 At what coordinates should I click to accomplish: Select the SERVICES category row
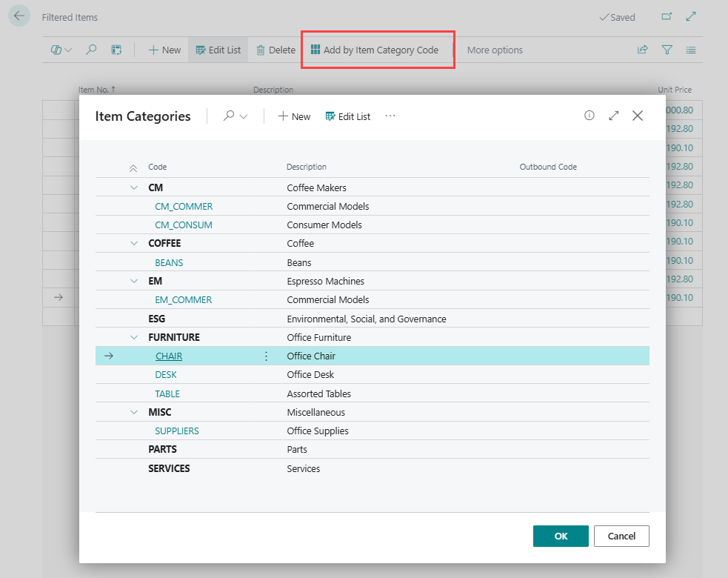pos(373,468)
